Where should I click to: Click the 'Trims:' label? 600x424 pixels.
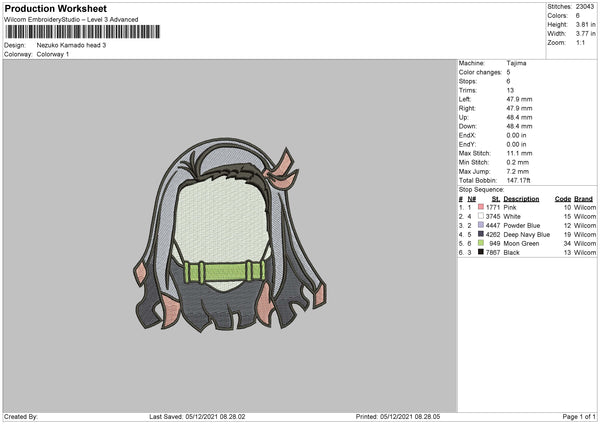tap(466, 90)
